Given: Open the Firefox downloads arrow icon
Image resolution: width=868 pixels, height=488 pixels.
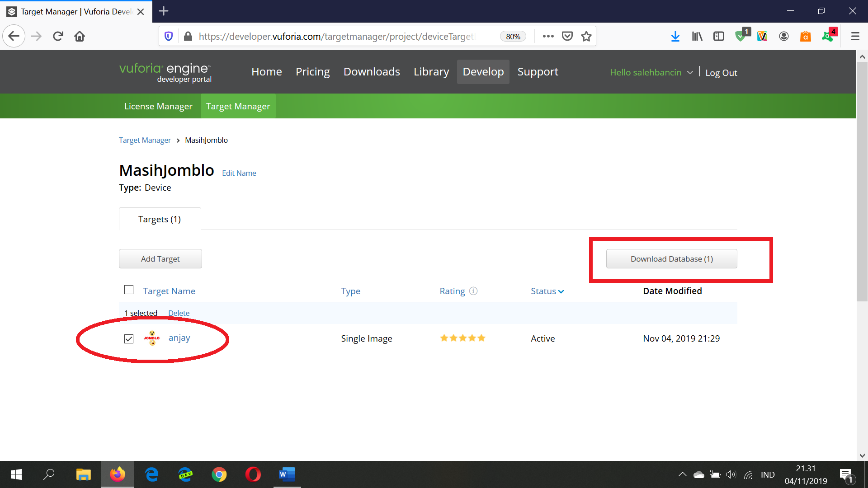Looking at the screenshot, I should tap(675, 36).
